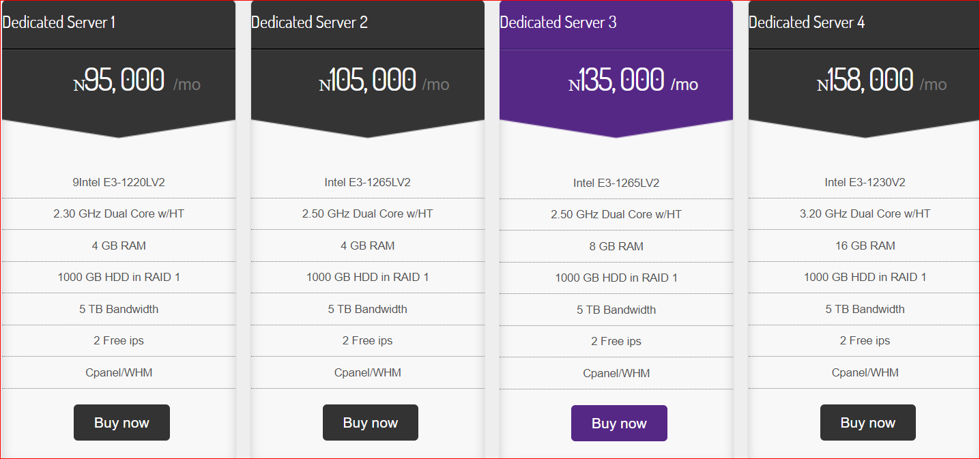Click Buy now for Dedicated Server 1
The image size is (980, 459).
[121, 423]
